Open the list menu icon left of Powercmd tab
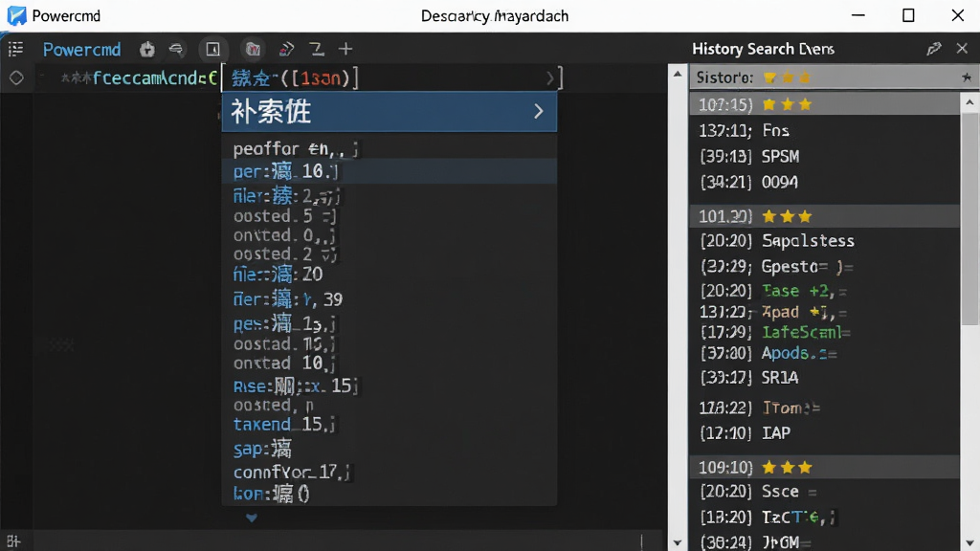This screenshot has height=551, width=980. click(15, 49)
